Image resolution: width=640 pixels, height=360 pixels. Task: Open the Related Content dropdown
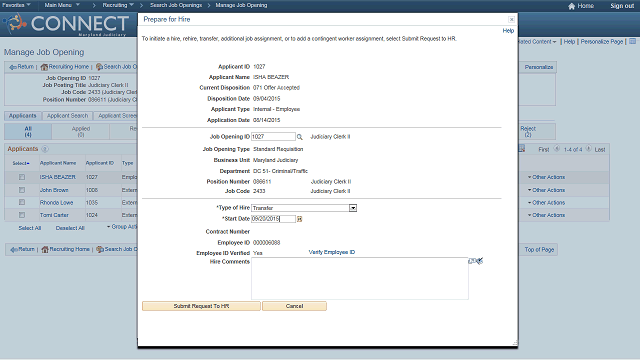click(538, 42)
